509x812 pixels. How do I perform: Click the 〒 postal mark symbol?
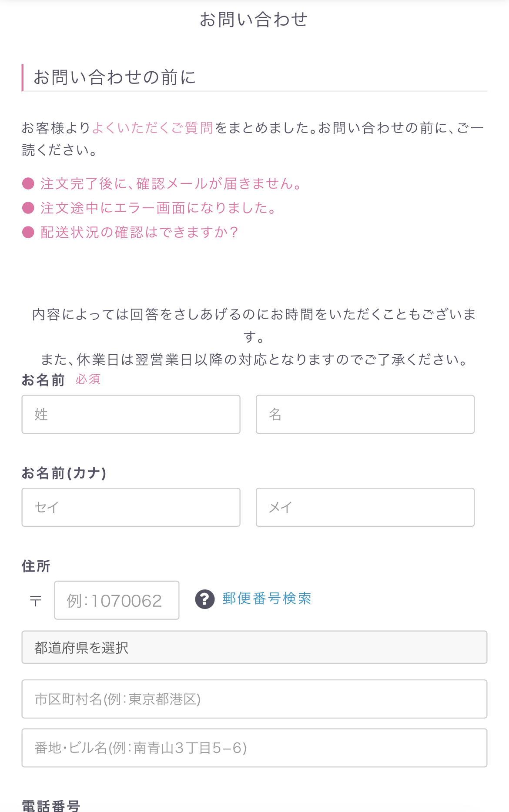[x=36, y=601]
